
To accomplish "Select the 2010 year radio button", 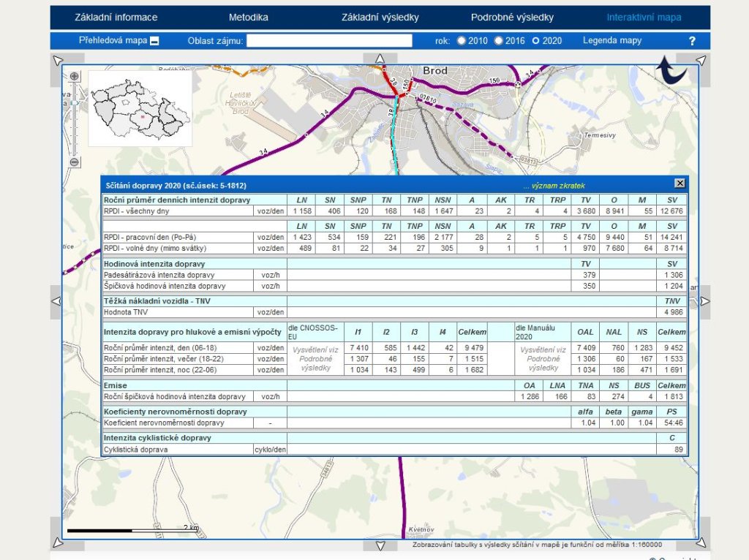I will [462, 41].
